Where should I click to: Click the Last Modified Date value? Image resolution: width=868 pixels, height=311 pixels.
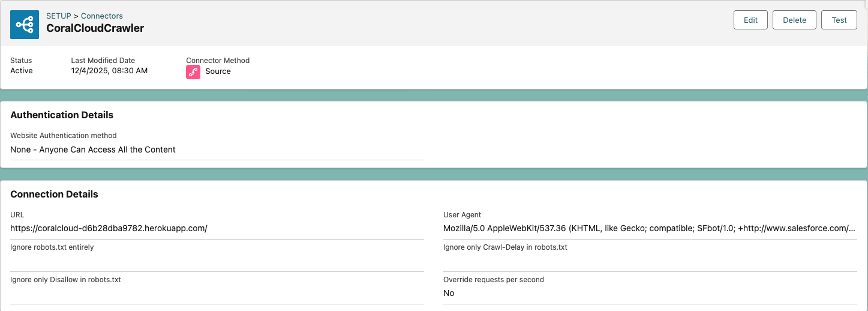tap(109, 71)
